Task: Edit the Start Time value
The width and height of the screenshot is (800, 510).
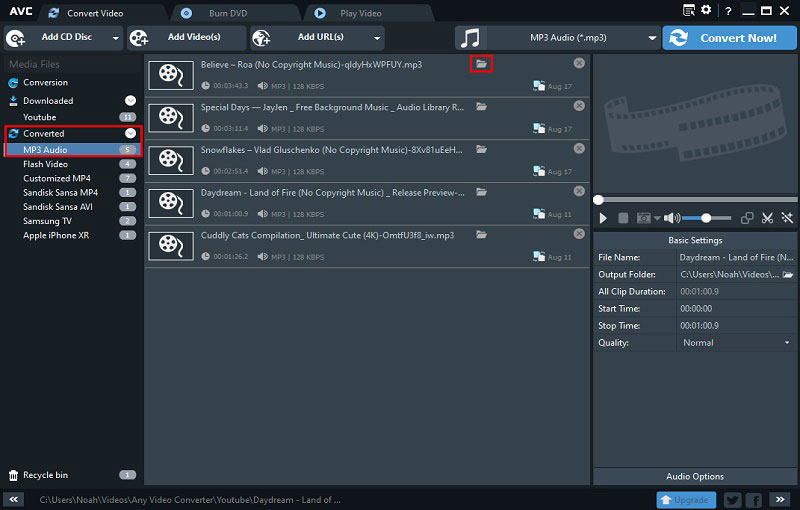Action: tap(737, 309)
